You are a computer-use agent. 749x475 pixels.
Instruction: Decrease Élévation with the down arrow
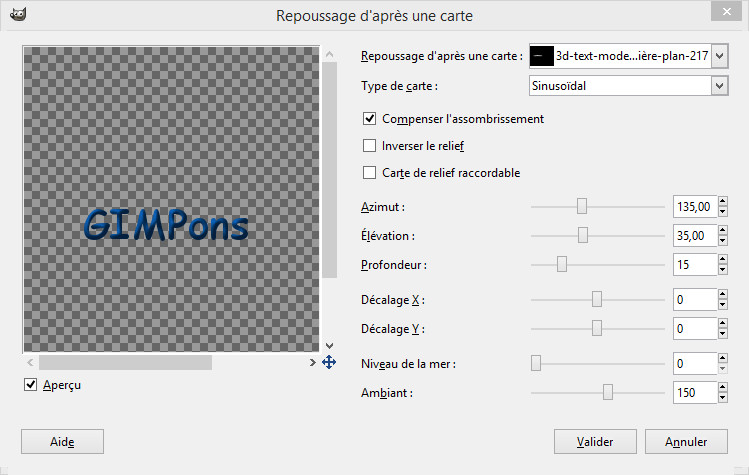723,240
